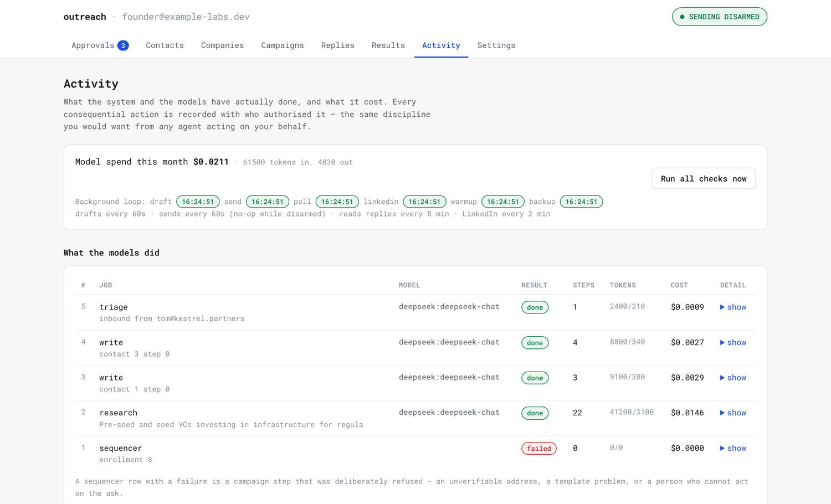Click the send loop time badge
Screen dimensions: 831x504
[268, 202]
